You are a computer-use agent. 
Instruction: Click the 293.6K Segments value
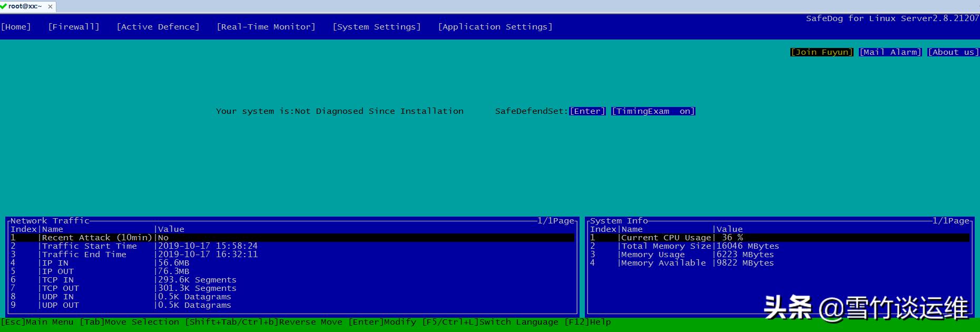(x=197, y=280)
